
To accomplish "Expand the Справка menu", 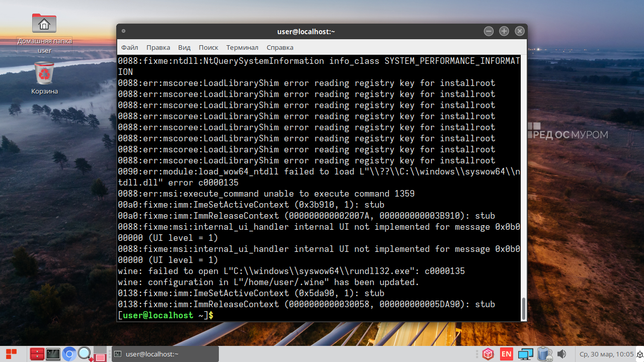I will tap(280, 47).
